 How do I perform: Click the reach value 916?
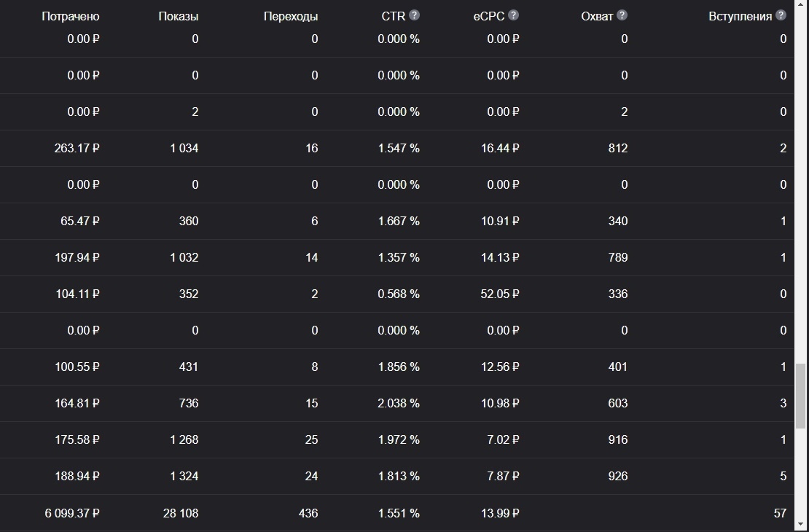(618, 439)
